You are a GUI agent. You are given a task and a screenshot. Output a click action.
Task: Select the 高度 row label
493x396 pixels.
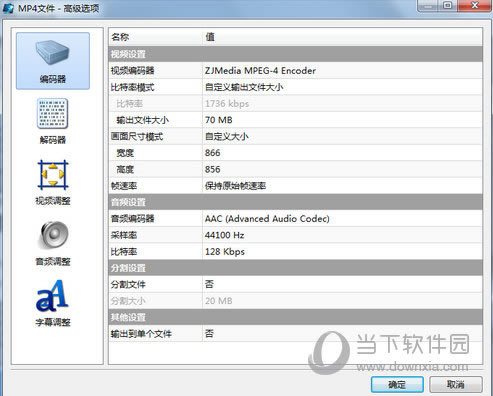point(125,169)
